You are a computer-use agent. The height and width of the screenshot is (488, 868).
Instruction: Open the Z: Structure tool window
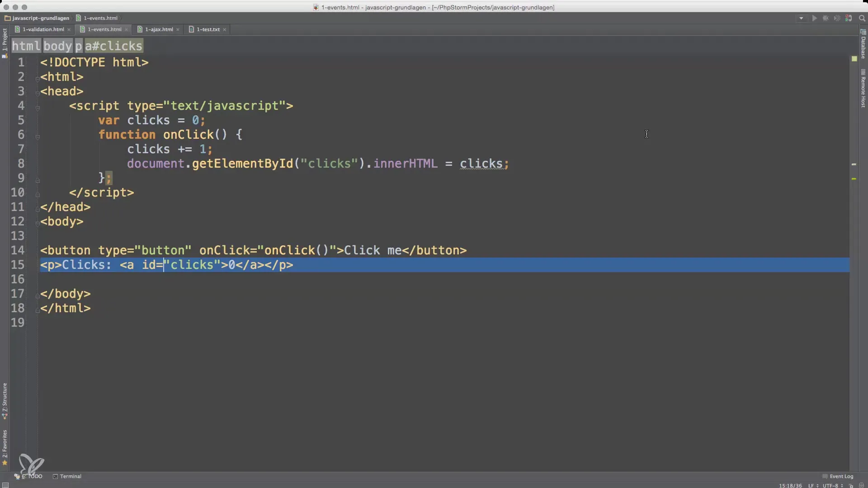coord(5,401)
